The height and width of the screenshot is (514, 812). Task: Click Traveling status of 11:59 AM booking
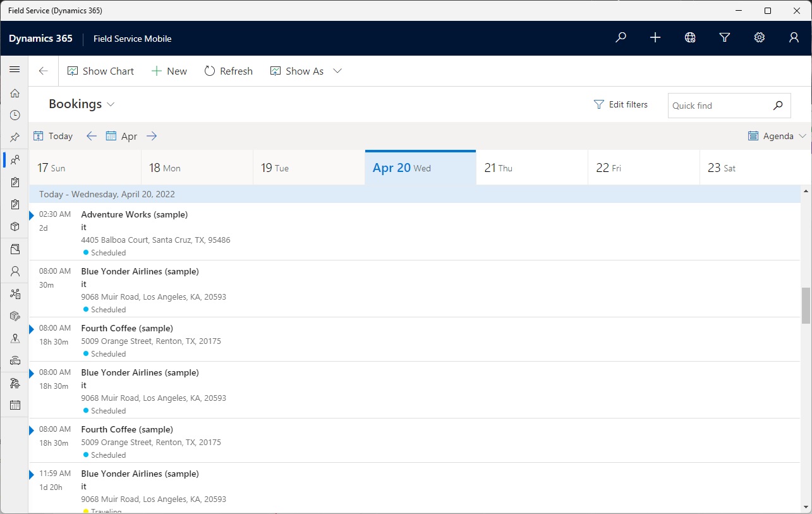[102, 510]
